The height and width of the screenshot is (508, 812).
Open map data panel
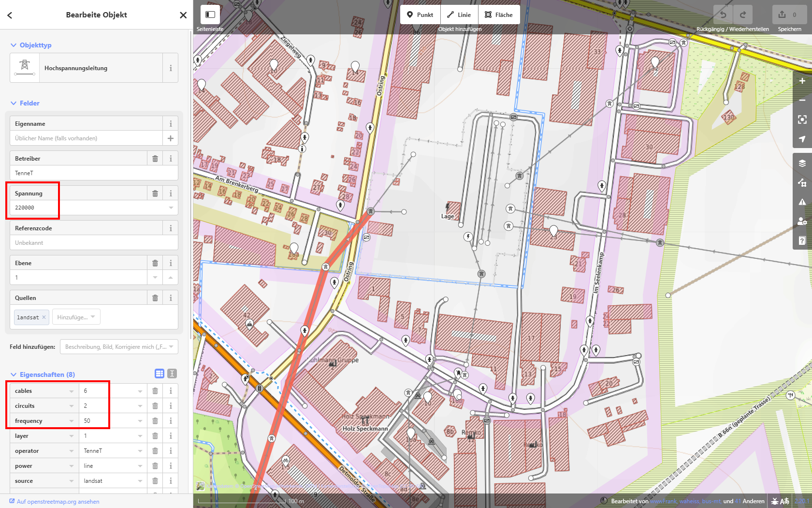pos(802,182)
